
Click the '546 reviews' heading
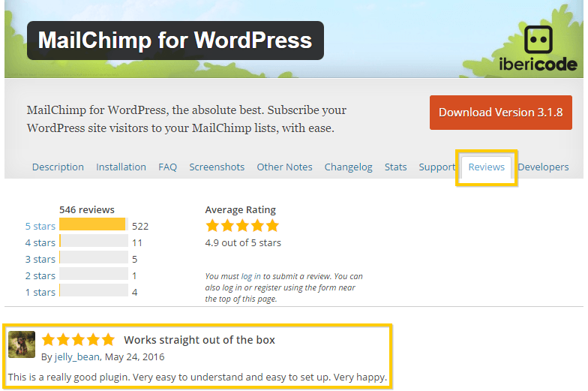pos(87,210)
